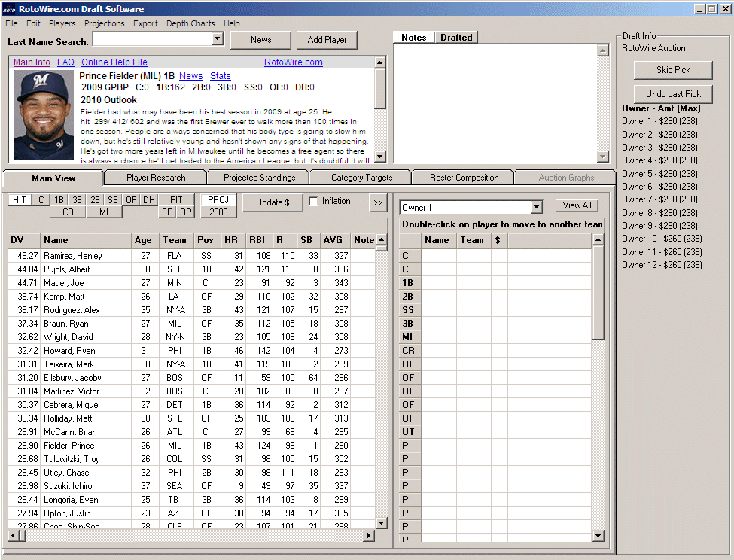734x560 pixels.
Task: Click the RotoWire logo in the title bar
Action: [x=10, y=8]
